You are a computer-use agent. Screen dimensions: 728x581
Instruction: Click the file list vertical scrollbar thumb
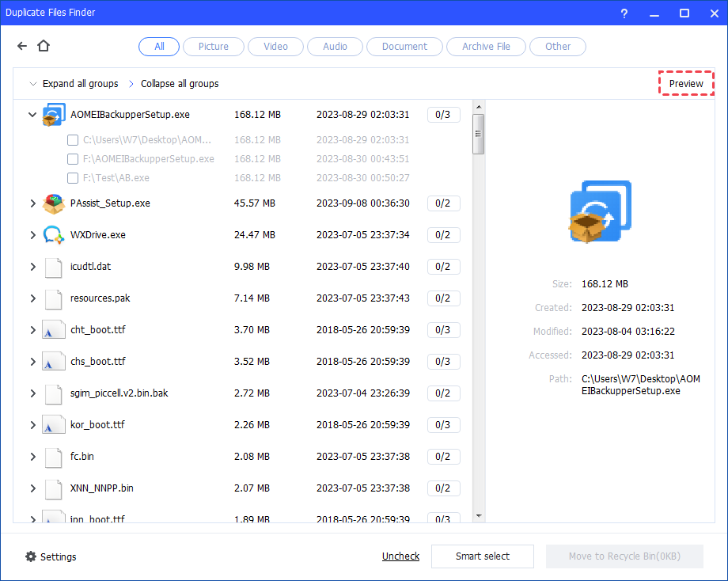(x=478, y=134)
